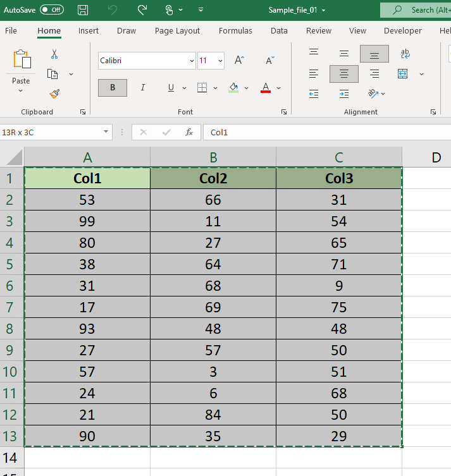Switch to the Insert tab
The width and height of the screenshot is (451, 476).
[x=89, y=31]
